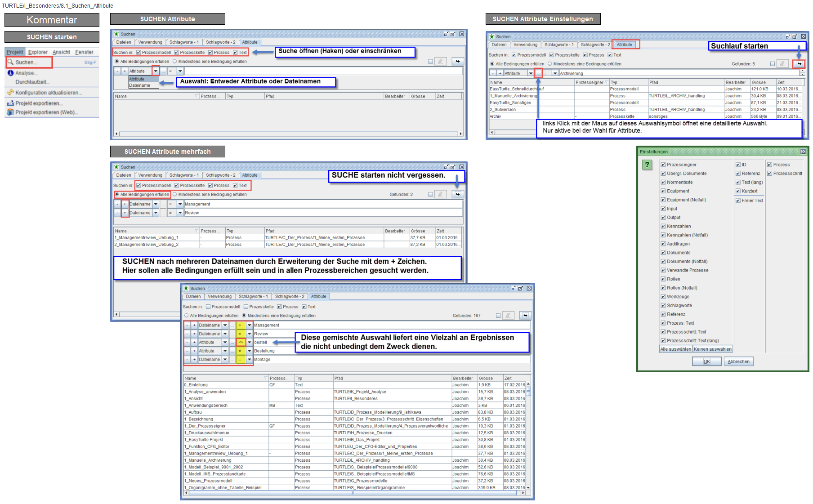Click the clear eraser button in Gefunden: 167 window
The width and height of the screenshot is (813, 504).
click(x=508, y=316)
